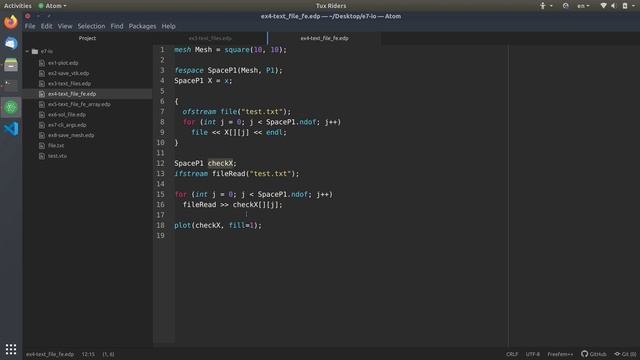Open Thunderbird mail in the dock
The image size is (640, 360).
[x=11, y=43]
